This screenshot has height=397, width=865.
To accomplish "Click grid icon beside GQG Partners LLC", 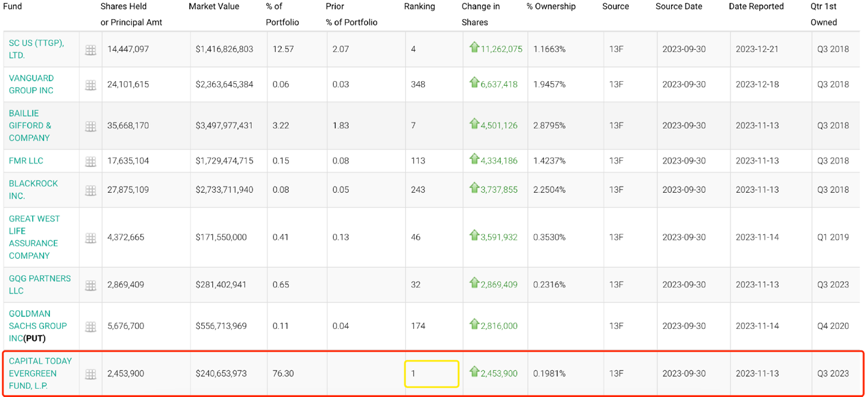I will pos(90,285).
